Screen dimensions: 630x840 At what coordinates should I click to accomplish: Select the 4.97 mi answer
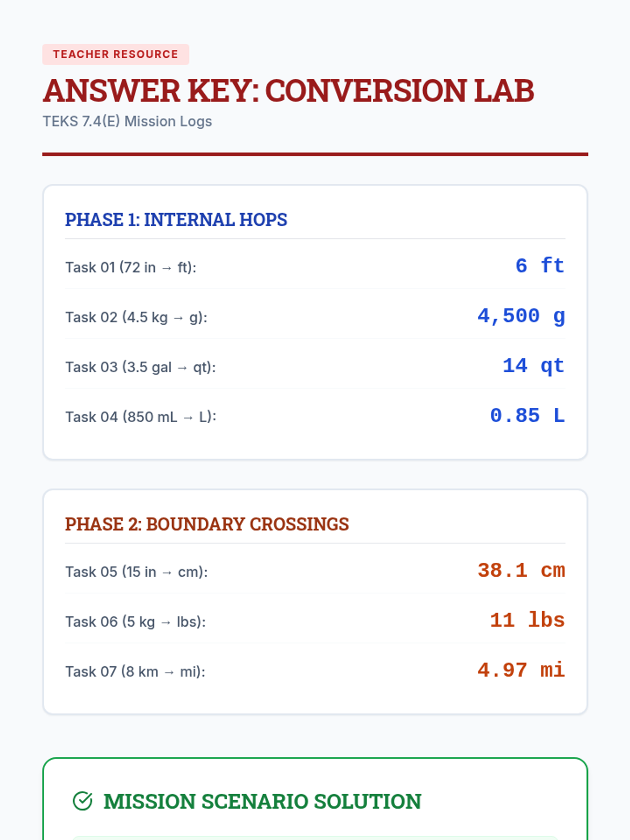tap(521, 670)
